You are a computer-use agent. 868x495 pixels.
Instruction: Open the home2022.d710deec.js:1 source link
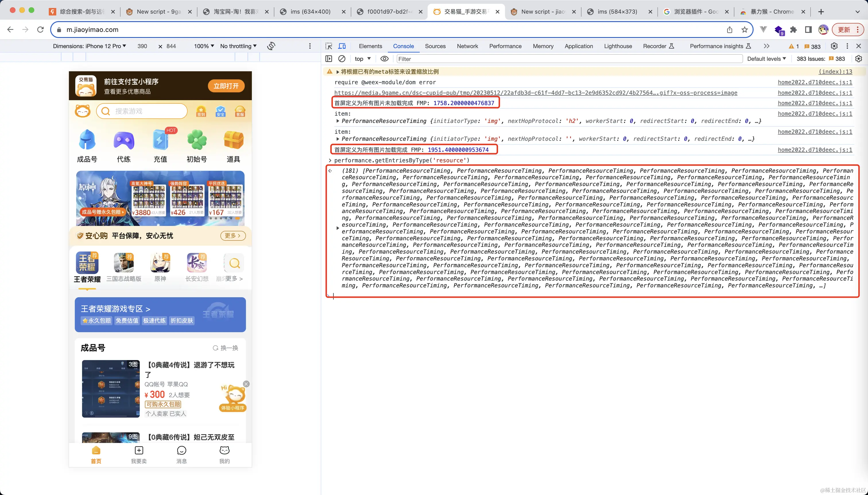[x=814, y=82]
